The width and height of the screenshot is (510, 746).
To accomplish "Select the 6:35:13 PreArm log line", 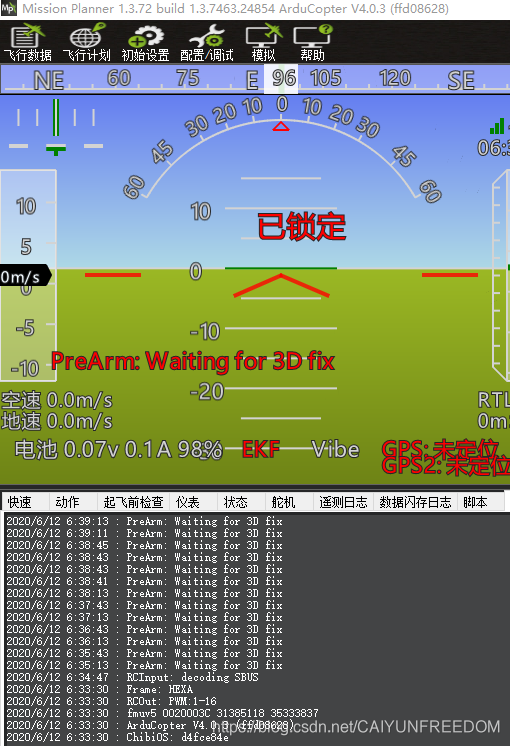I will pyautogui.click(x=144, y=665).
